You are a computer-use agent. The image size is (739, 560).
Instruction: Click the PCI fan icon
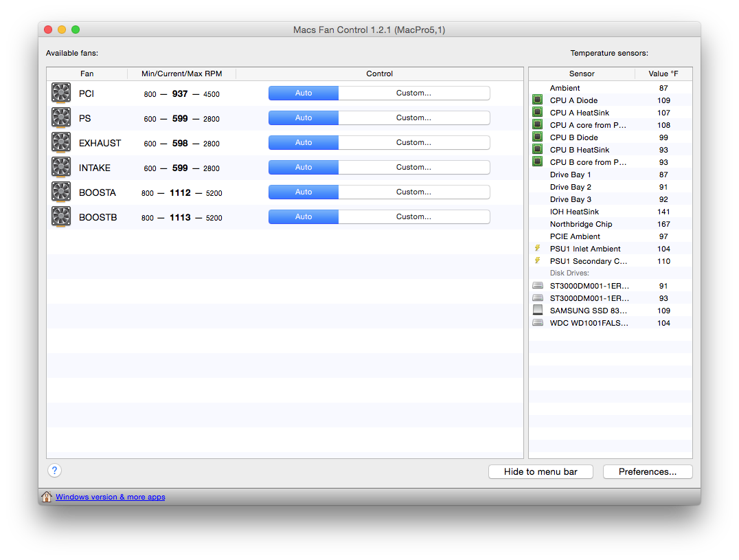(x=61, y=93)
